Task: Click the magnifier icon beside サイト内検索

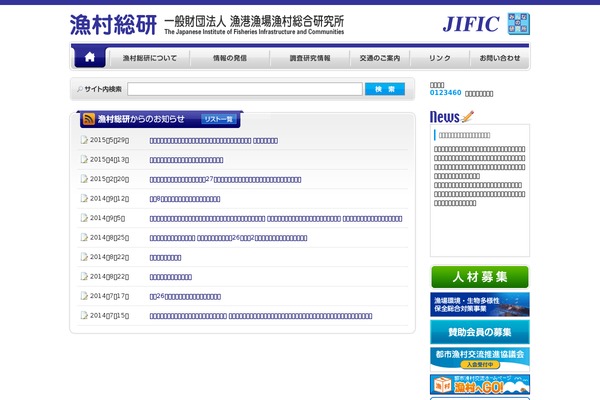Action: coord(80,89)
